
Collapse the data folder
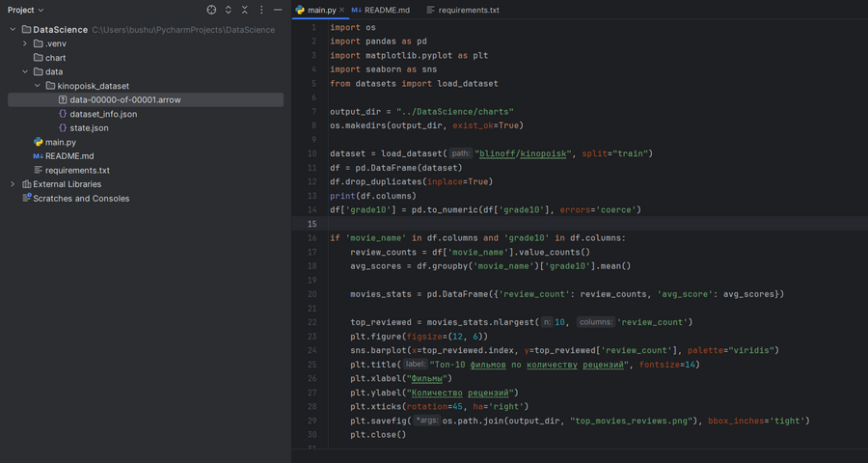pyautogui.click(x=25, y=71)
